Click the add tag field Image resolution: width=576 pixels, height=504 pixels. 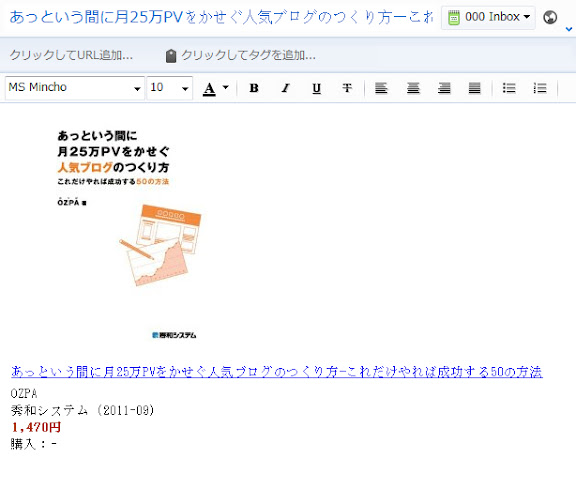tap(248, 55)
